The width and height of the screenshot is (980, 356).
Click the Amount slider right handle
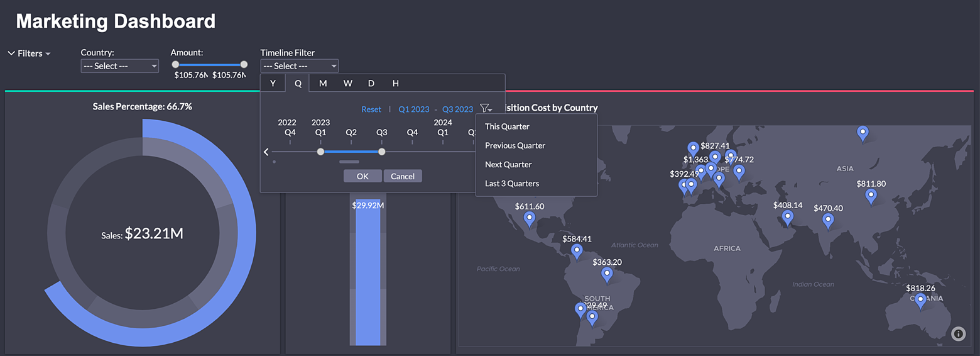click(x=244, y=64)
